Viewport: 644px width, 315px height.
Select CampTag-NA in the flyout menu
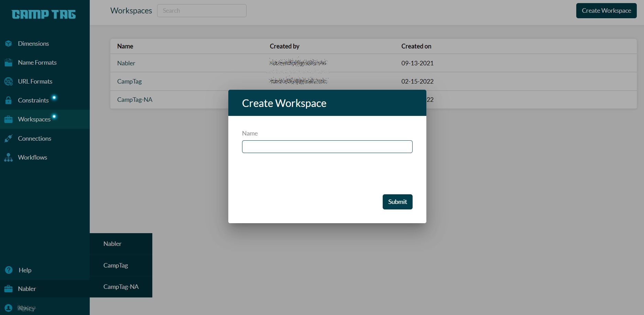pyautogui.click(x=121, y=286)
